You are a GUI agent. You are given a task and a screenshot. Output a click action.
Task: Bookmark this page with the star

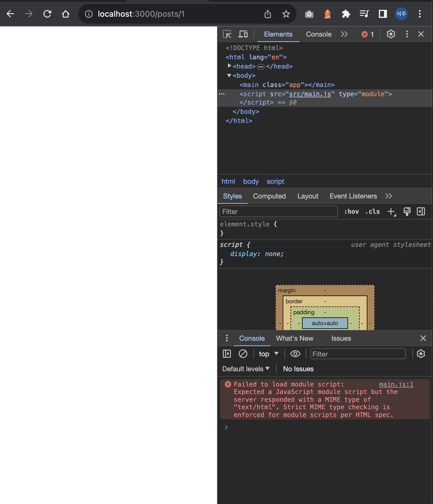pos(286,14)
